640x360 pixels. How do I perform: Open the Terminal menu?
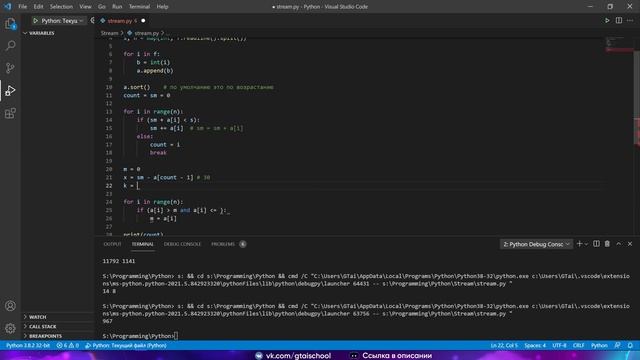(139, 7)
